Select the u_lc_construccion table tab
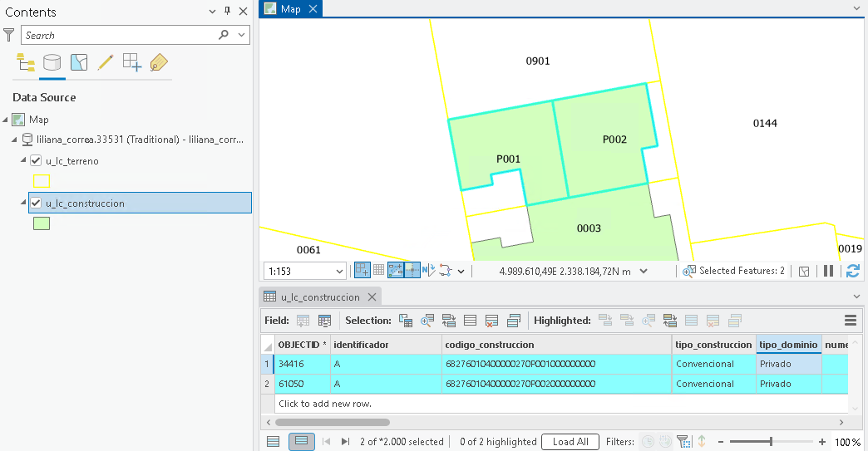 pyautogui.click(x=320, y=297)
